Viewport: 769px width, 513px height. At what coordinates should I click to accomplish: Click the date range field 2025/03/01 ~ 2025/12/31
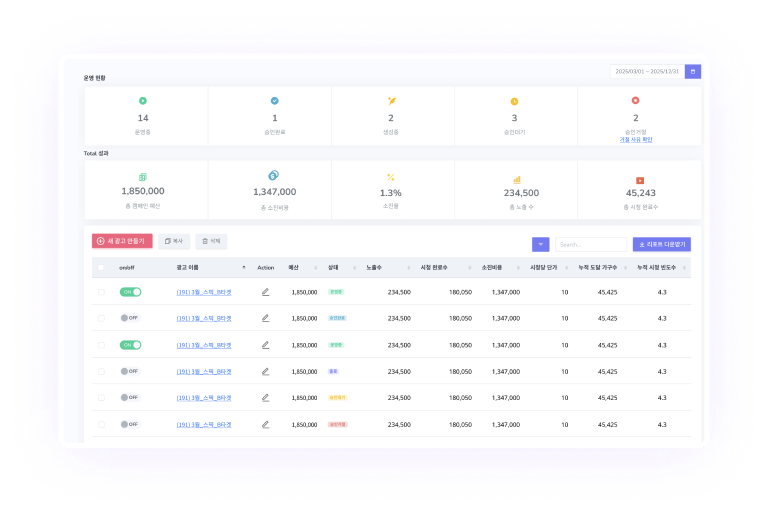(x=646, y=72)
